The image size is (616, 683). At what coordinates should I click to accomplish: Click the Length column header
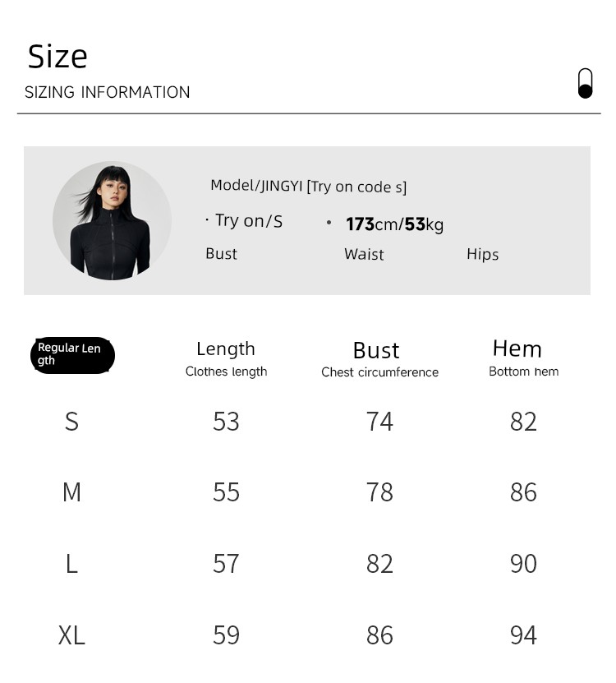[226, 358]
